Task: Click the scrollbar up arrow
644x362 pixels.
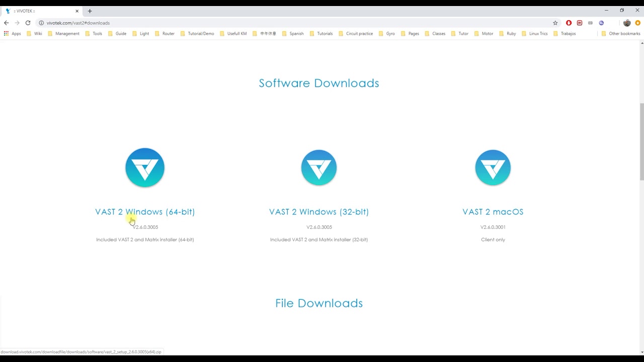Action: [x=641, y=43]
